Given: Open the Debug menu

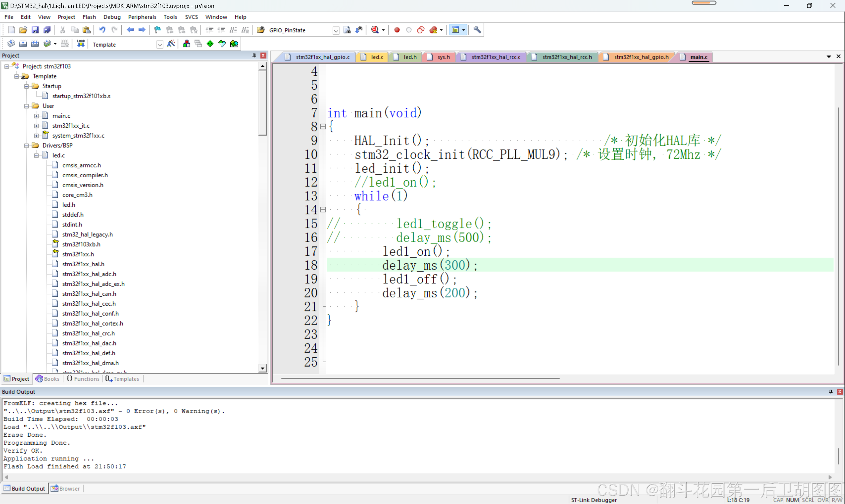Looking at the screenshot, I should point(112,17).
